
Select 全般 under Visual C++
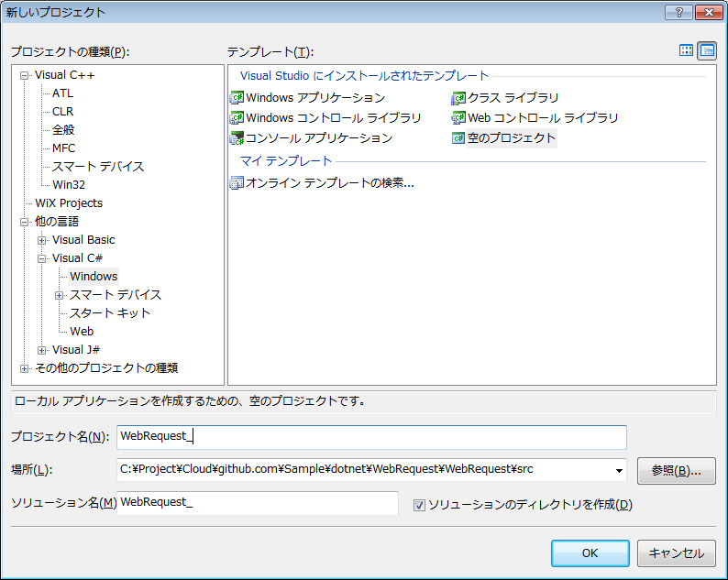point(63,130)
